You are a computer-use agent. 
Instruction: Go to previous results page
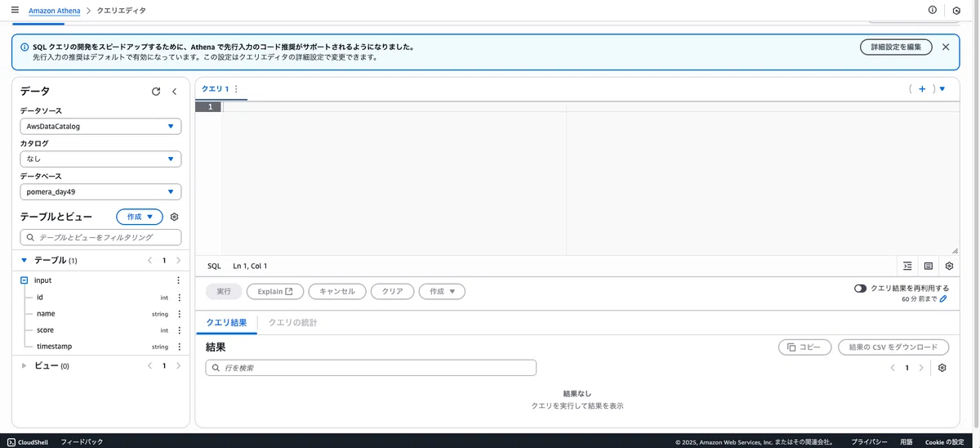coord(893,368)
